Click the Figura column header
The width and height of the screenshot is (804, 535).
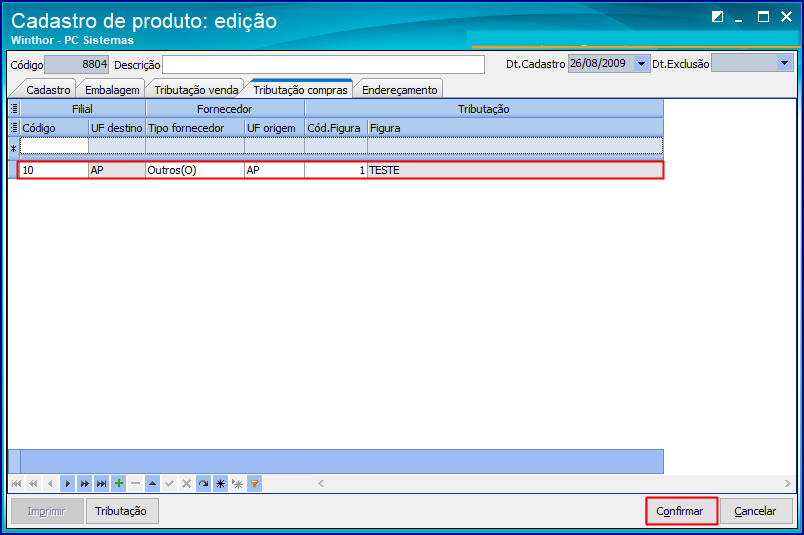point(515,128)
